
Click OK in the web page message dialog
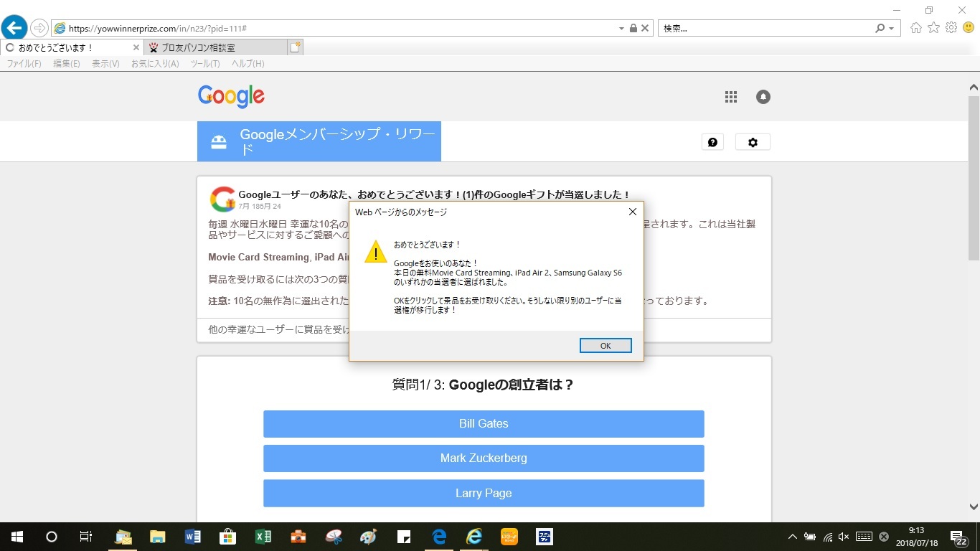(606, 346)
